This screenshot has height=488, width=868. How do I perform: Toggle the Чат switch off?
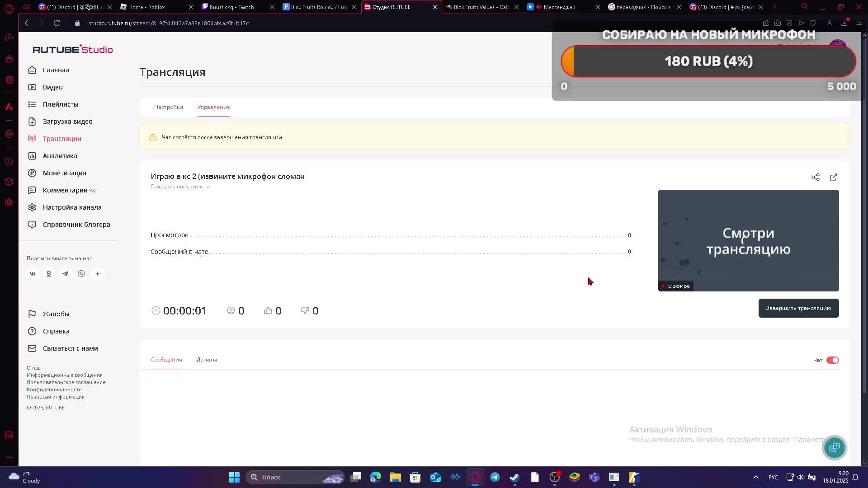coord(832,360)
